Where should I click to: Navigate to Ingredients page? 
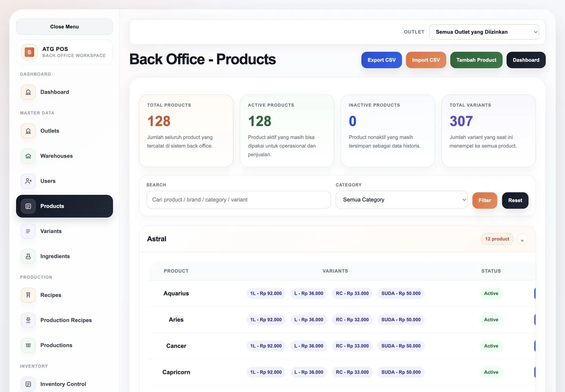(64, 256)
